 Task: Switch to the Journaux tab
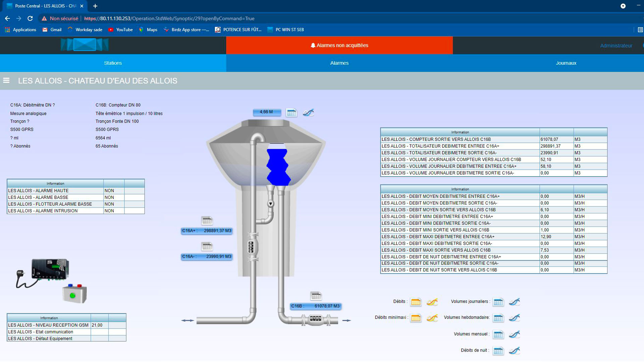tap(566, 63)
